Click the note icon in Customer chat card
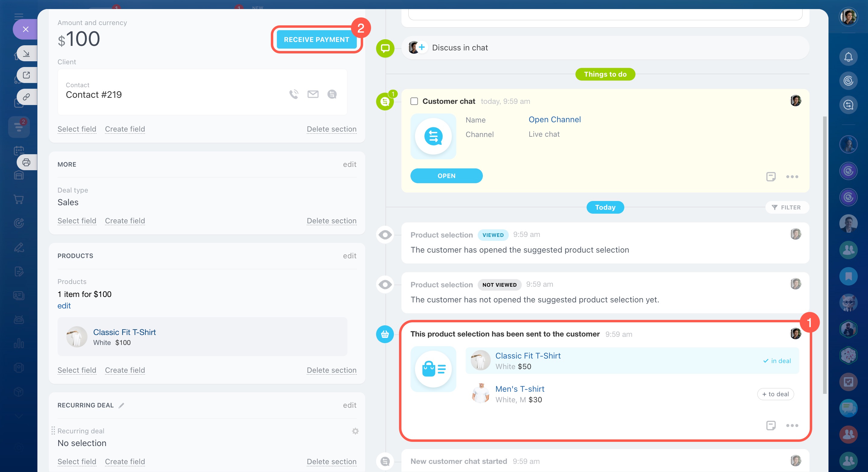Viewport: 868px width, 472px height. click(x=771, y=176)
